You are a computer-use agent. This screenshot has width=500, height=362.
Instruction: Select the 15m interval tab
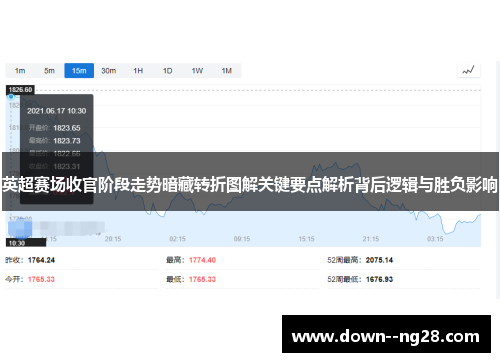(x=79, y=71)
